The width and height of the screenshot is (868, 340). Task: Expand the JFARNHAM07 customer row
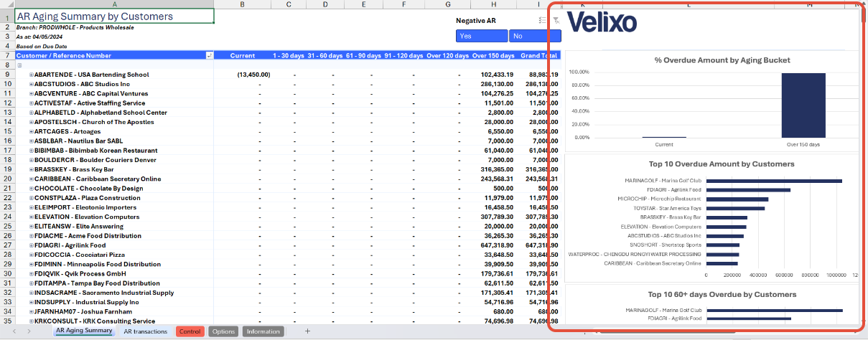coord(31,311)
